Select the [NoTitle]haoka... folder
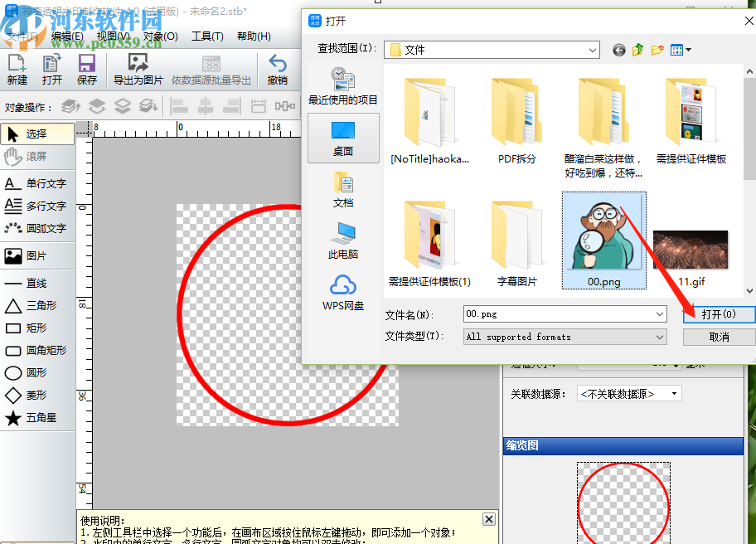This screenshot has width=756, height=544. [429, 121]
